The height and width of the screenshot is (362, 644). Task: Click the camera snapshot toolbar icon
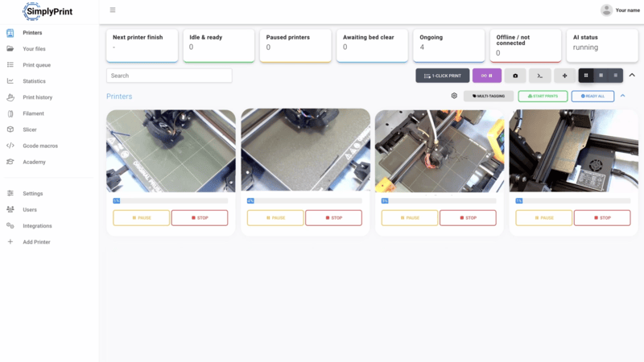tap(515, 76)
